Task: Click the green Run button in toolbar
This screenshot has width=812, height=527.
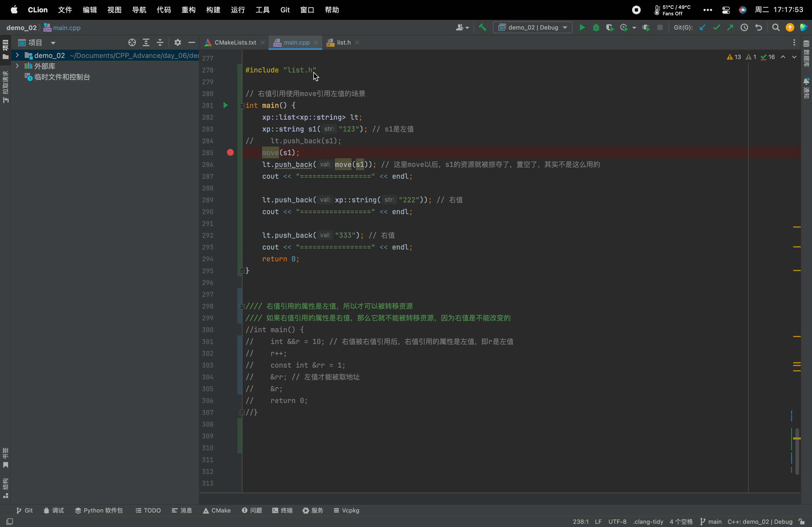Action: coord(582,28)
